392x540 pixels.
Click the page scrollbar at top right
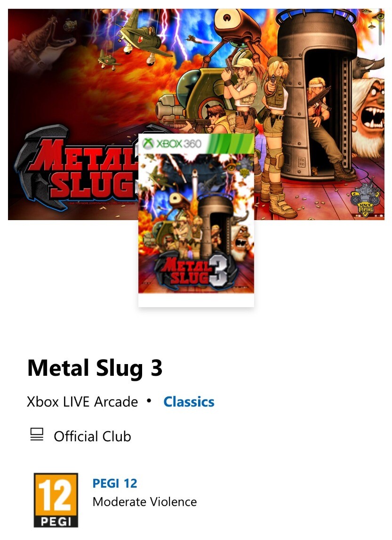[380, 27]
